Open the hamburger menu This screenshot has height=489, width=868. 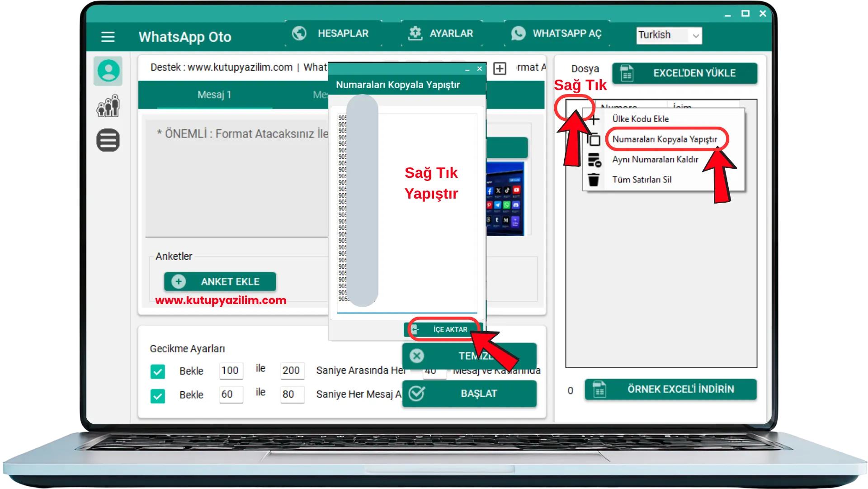pos(108,37)
